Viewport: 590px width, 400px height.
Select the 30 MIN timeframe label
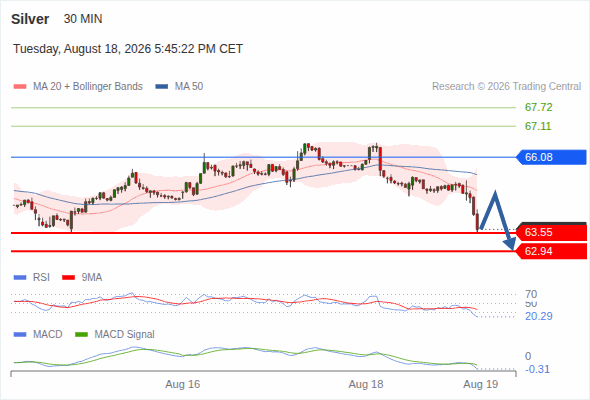point(83,19)
